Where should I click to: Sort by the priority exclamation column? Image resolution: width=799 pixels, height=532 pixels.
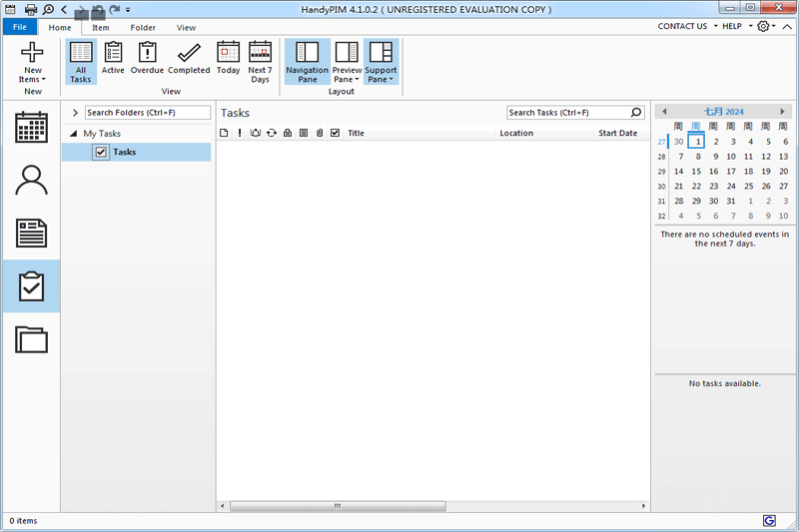tap(240, 133)
